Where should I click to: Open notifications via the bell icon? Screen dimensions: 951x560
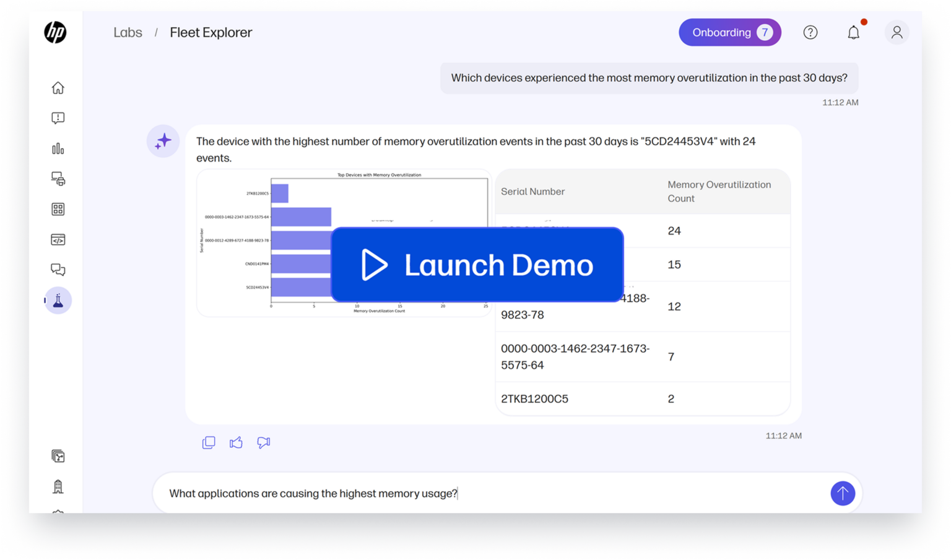click(853, 32)
